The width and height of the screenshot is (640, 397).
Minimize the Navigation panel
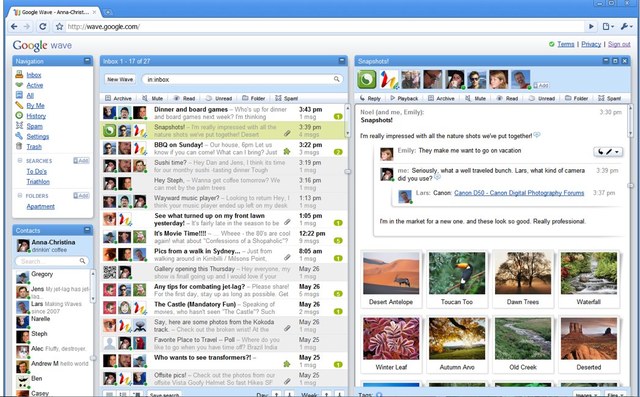pos(87,60)
